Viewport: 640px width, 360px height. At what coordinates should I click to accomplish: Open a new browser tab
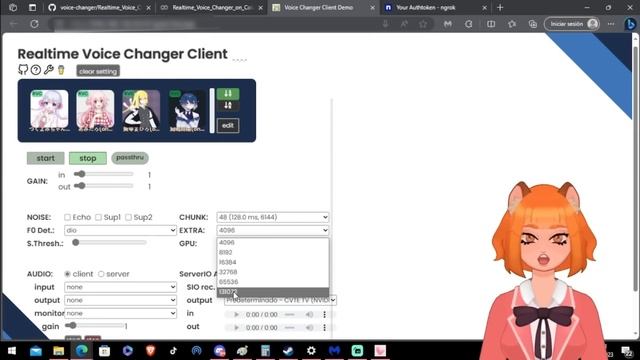[x=500, y=7]
